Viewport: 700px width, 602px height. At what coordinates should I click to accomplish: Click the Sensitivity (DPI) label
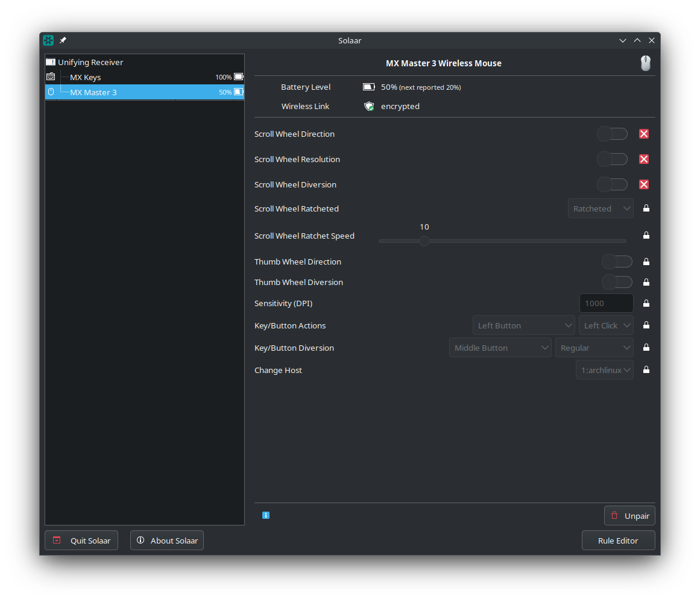[283, 304]
